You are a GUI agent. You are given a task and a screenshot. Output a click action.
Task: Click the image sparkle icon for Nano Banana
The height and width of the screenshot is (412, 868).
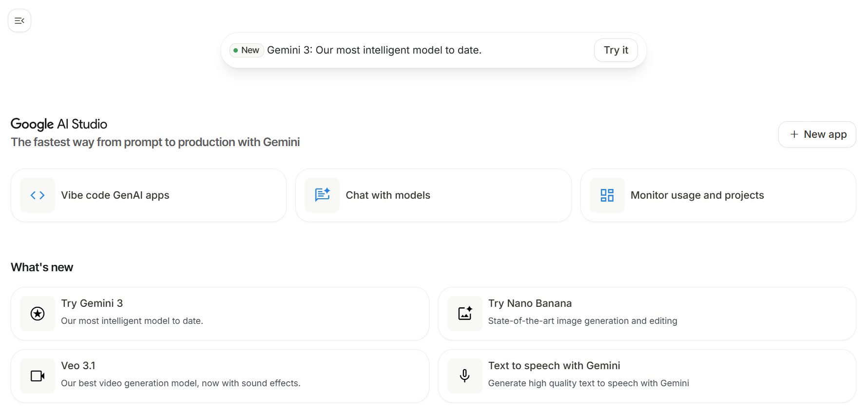tap(465, 314)
